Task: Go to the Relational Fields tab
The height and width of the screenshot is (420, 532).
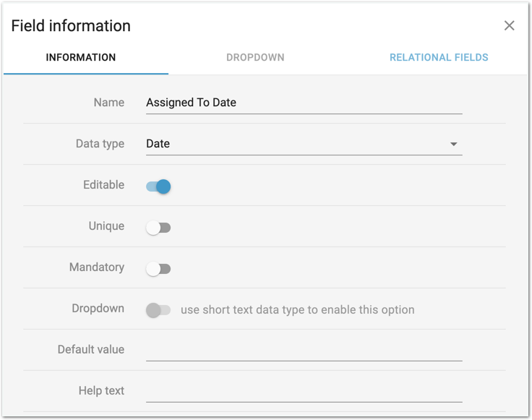Action: click(x=439, y=58)
